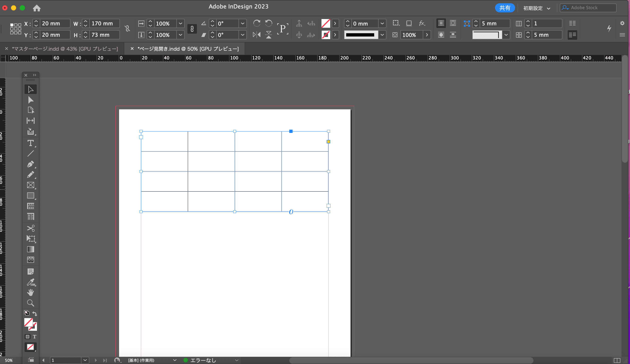Toggle the no text wrap button
This screenshot has width=630, height=364.
pos(441,23)
